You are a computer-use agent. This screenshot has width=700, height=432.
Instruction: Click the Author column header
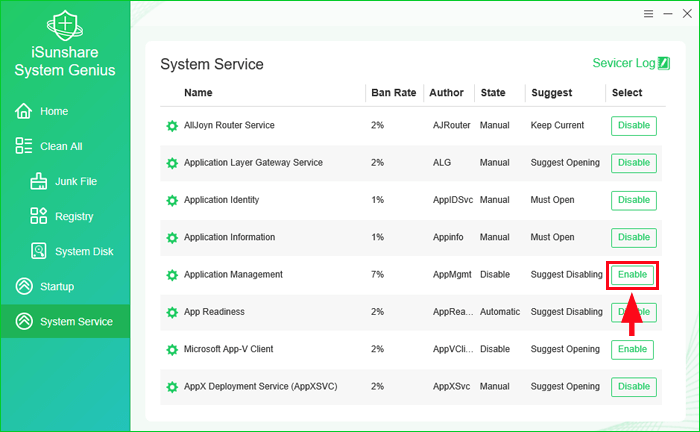tap(446, 93)
